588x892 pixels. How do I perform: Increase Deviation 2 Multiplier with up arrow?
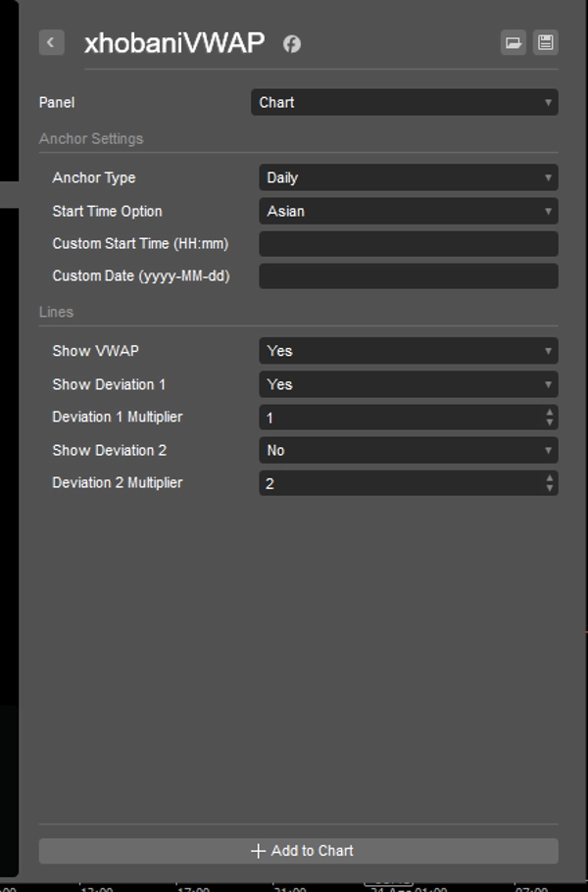tap(550, 478)
